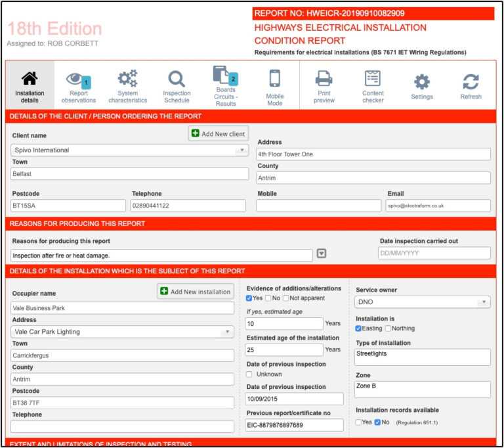Check the 'Not apparent' alterations checkbox

[x=285, y=298]
